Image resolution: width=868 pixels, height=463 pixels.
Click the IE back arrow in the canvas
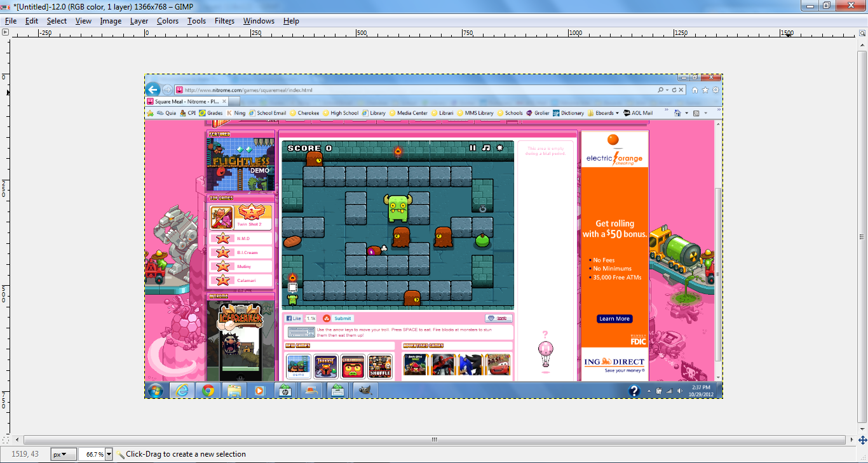153,90
